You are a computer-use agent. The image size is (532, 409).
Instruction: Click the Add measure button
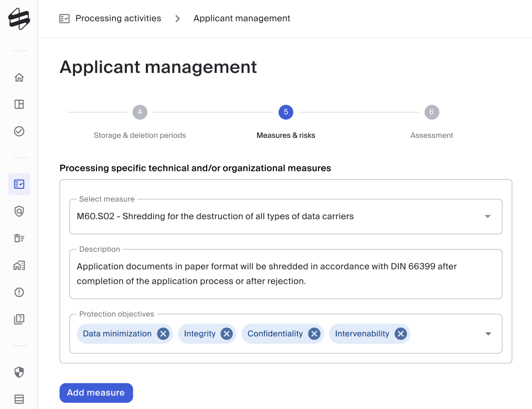(96, 393)
